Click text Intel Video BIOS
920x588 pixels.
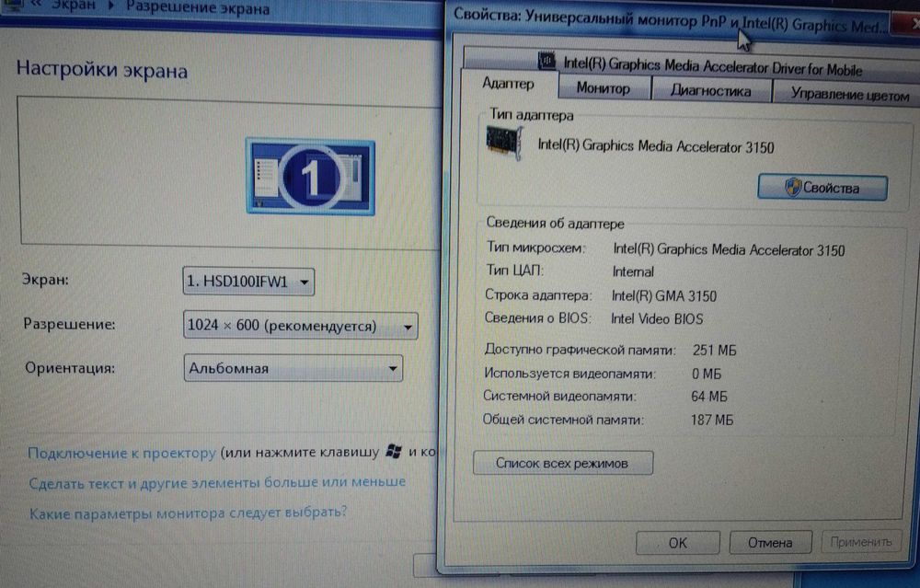pos(657,319)
